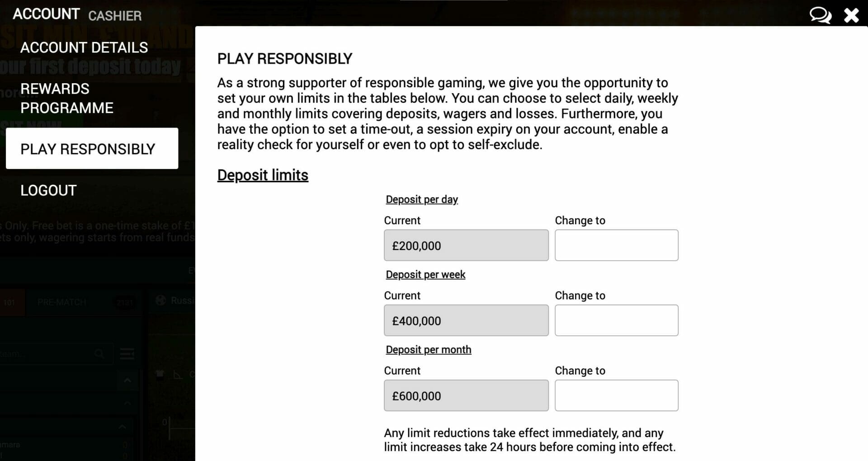This screenshot has height=461, width=868.
Task: Focus the daily deposit 'Change to' field
Action: 617,245
